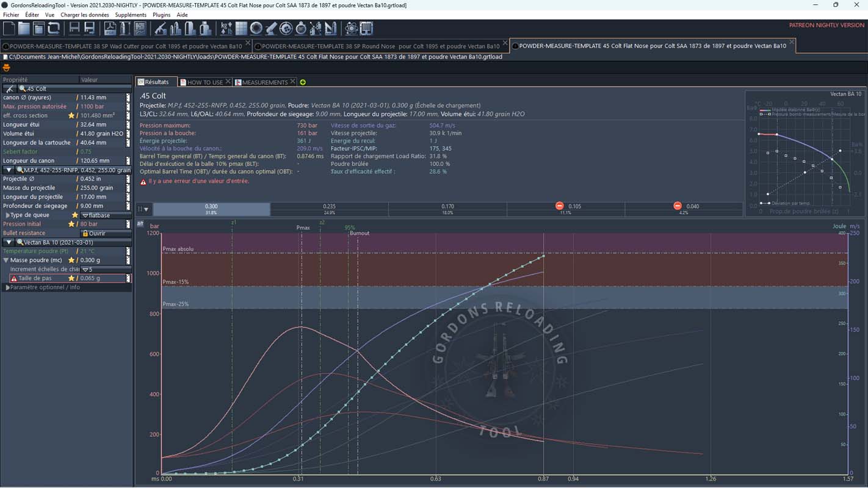
Task: Click Ouvrir beside Bullet resistance
Action: [x=106, y=233]
